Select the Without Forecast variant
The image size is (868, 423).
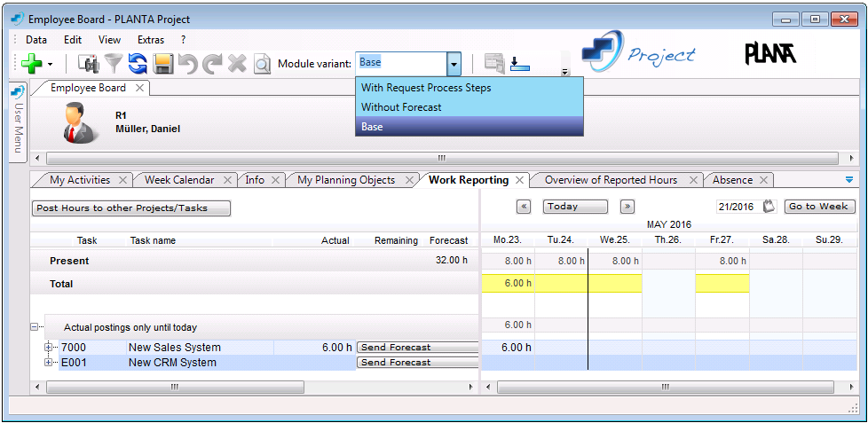(x=470, y=106)
